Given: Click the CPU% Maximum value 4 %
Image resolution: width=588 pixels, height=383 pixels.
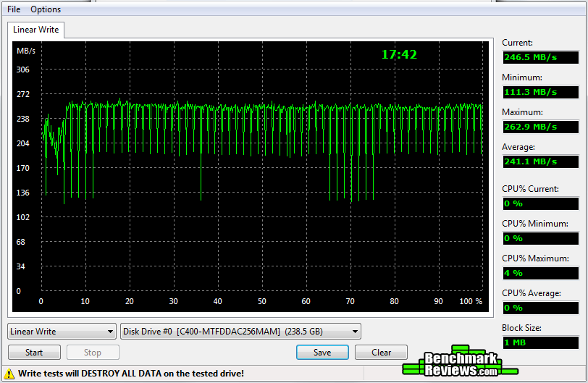Looking at the screenshot, I should pos(541,273).
